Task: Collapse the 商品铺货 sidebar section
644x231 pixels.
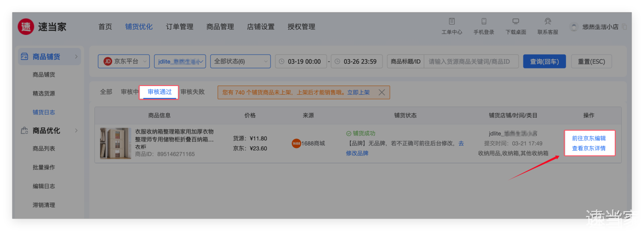Action: pyautogui.click(x=76, y=57)
